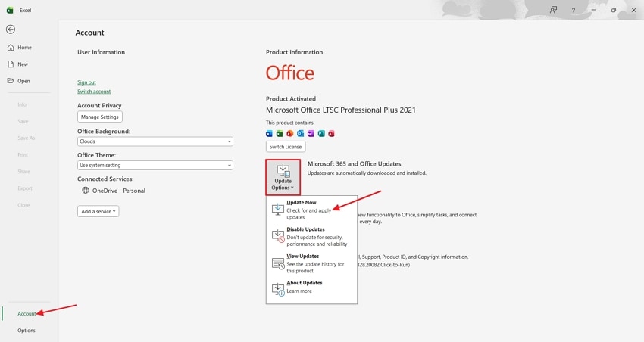The height and width of the screenshot is (342, 644).
Task: Click the User Information heading
Action: point(101,52)
